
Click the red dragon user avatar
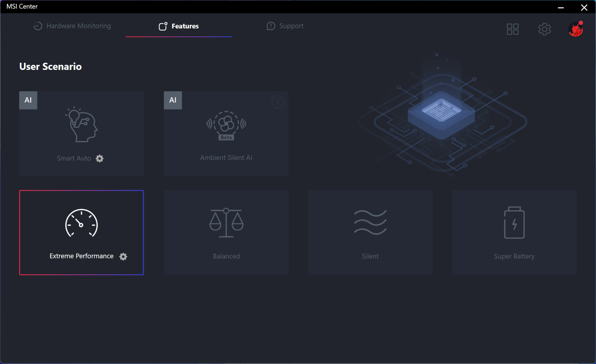[576, 29]
